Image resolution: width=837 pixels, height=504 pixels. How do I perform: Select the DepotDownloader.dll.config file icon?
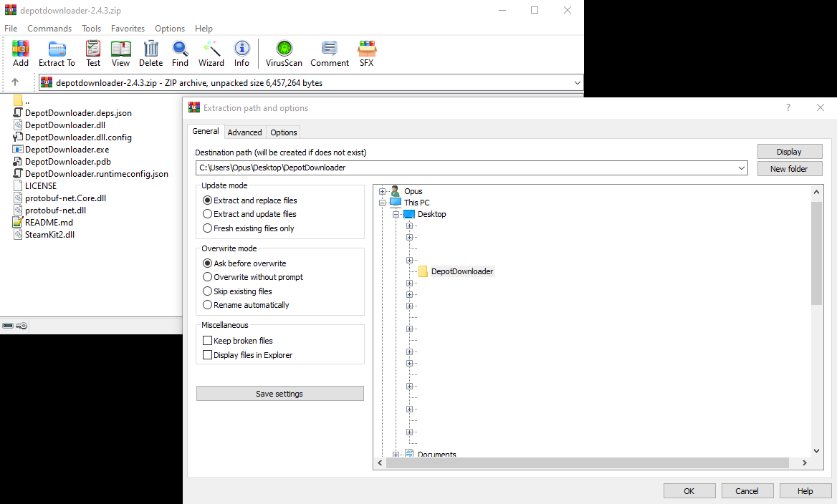coord(18,137)
